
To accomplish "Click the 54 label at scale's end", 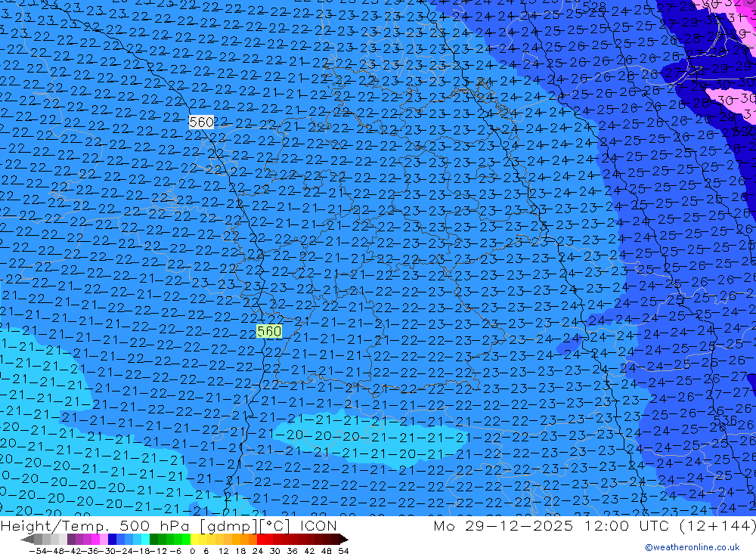I will click(x=343, y=551).
